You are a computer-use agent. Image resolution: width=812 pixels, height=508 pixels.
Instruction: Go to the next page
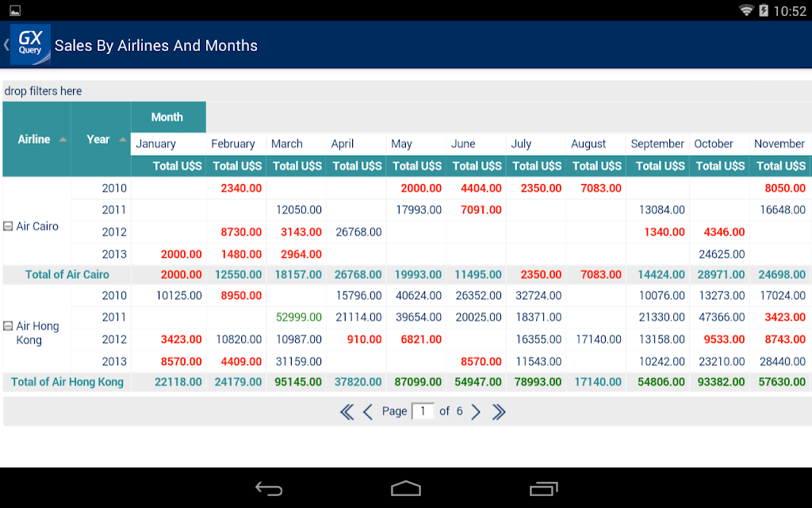click(x=476, y=412)
